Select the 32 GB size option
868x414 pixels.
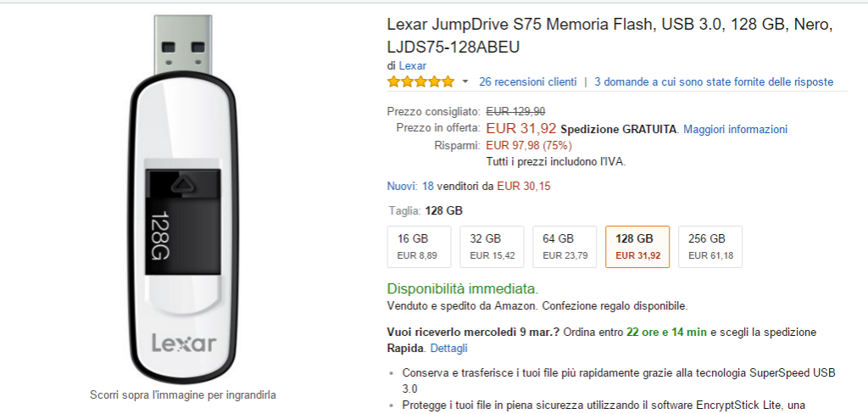point(492,246)
